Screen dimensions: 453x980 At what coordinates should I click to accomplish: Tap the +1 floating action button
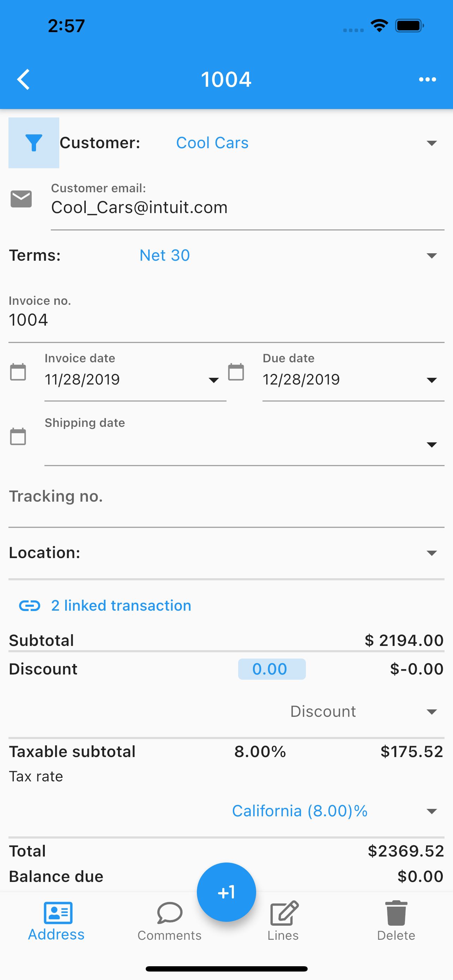(226, 892)
